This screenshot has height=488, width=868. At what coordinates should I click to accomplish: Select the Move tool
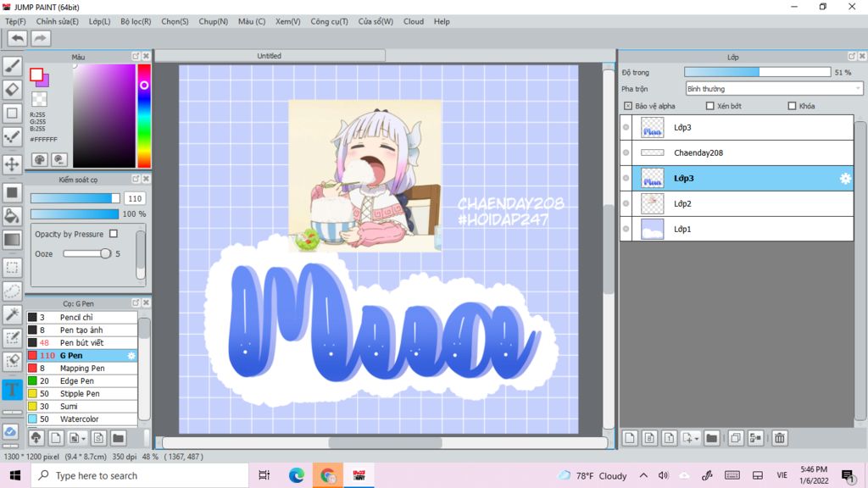[x=12, y=164]
